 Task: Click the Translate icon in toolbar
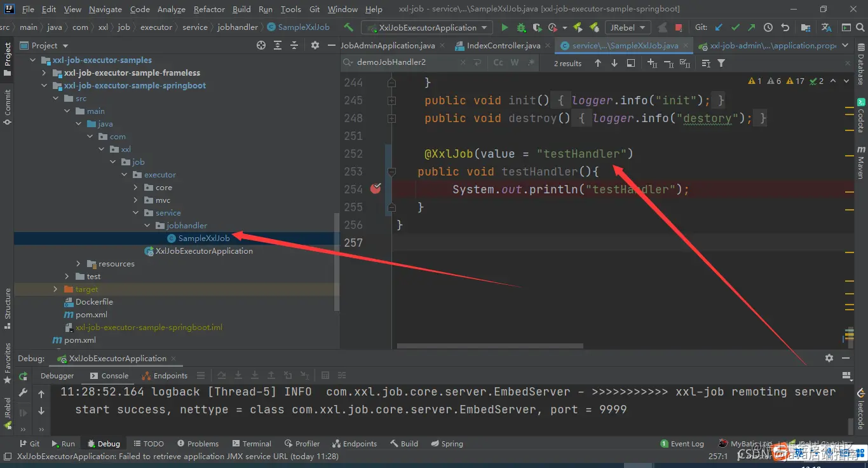(826, 27)
